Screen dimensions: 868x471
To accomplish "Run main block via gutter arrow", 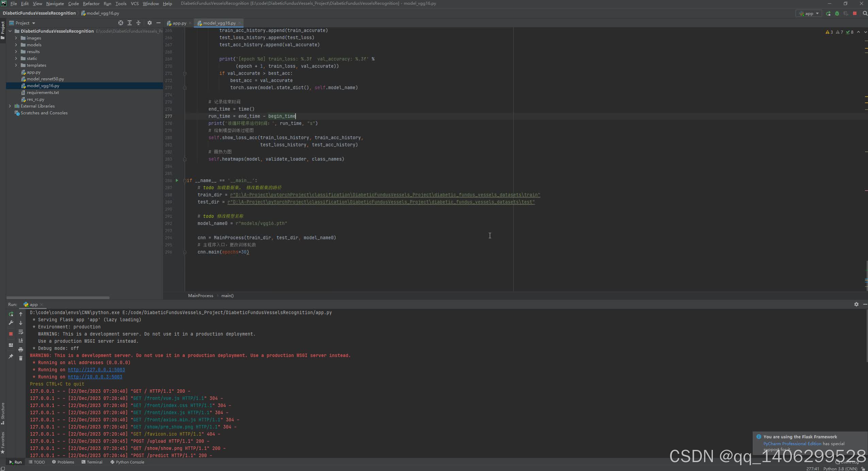I will coord(177,180).
